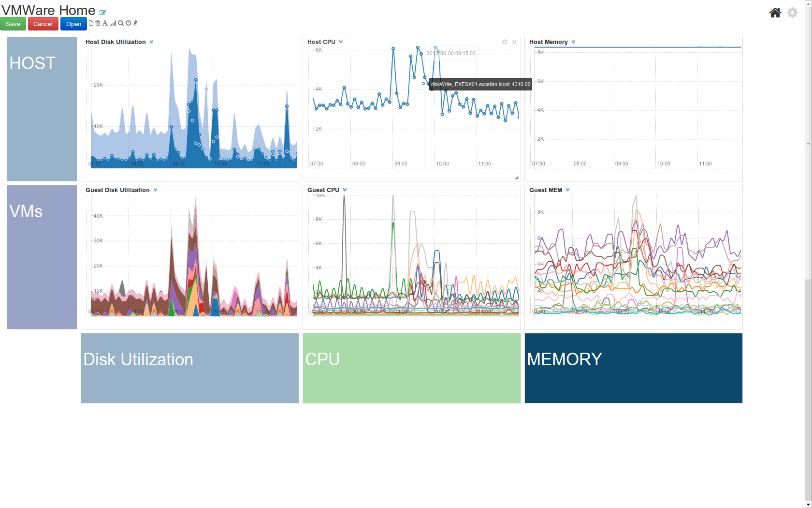This screenshot has height=508, width=812.
Task: Click the magnifier search icon in toolbar
Action: 121,23
